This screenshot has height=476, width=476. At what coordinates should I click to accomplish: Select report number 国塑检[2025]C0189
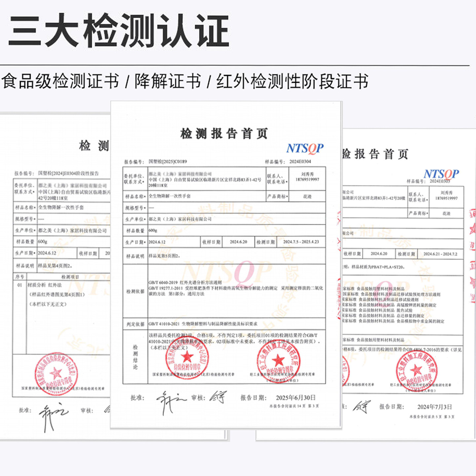[x=168, y=162]
